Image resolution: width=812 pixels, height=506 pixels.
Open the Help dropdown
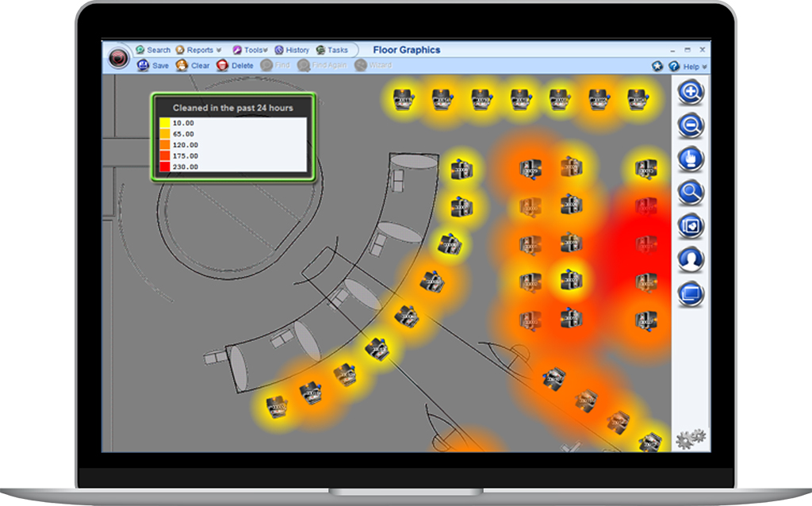click(688, 67)
